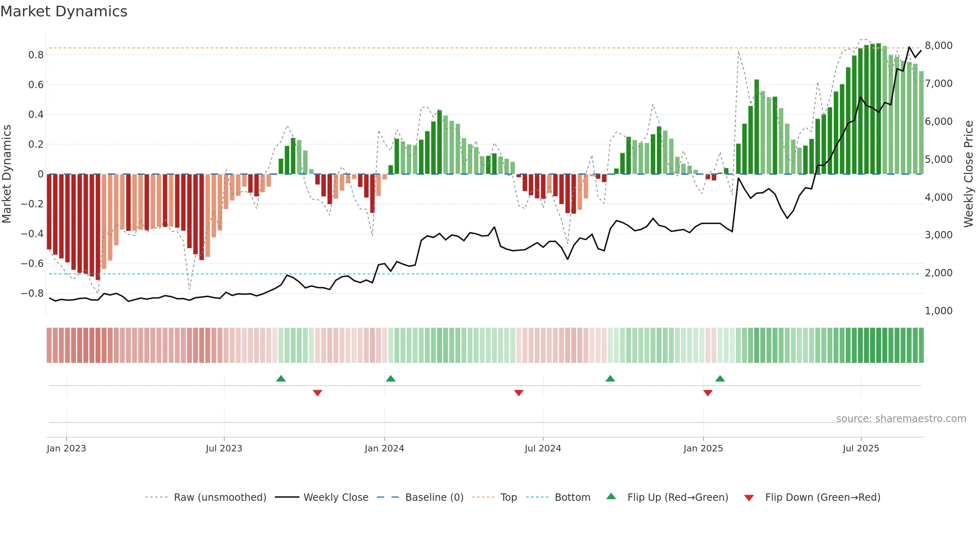Click the red flip-down triangle near October 2023
Viewport: 980px width, 551px height.
[x=318, y=393]
